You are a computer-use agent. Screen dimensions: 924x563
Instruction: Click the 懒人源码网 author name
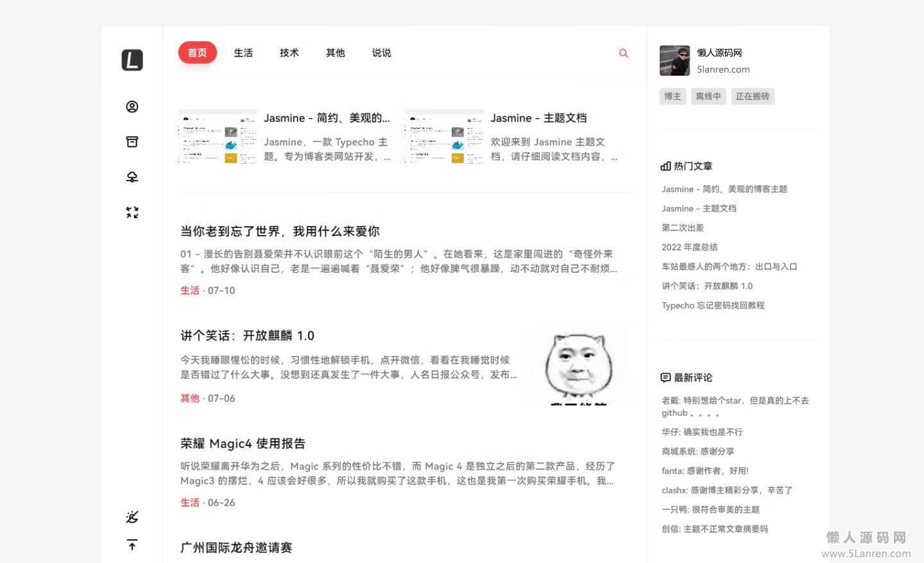[719, 53]
